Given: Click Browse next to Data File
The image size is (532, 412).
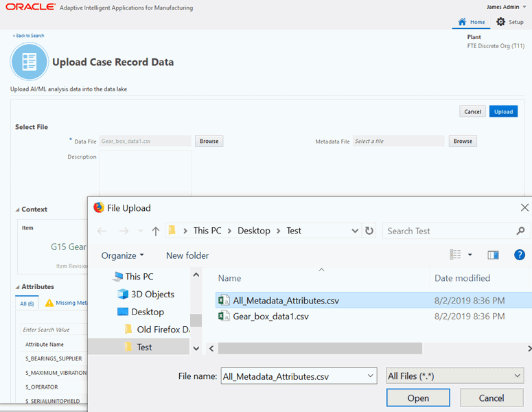Looking at the screenshot, I should point(209,141).
